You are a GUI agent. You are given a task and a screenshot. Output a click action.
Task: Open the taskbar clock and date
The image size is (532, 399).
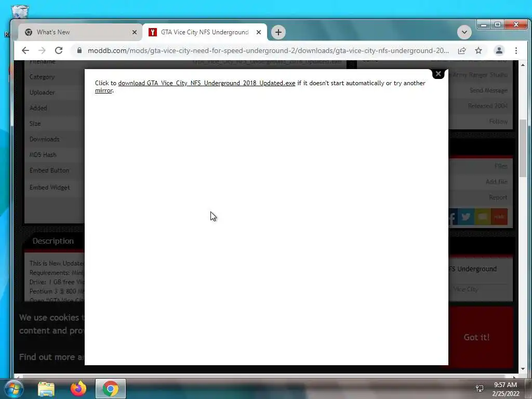coord(506,389)
